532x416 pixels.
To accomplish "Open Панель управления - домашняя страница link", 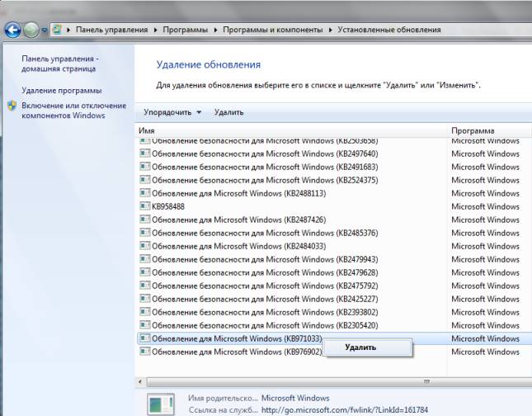I will click(x=60, y=64).
